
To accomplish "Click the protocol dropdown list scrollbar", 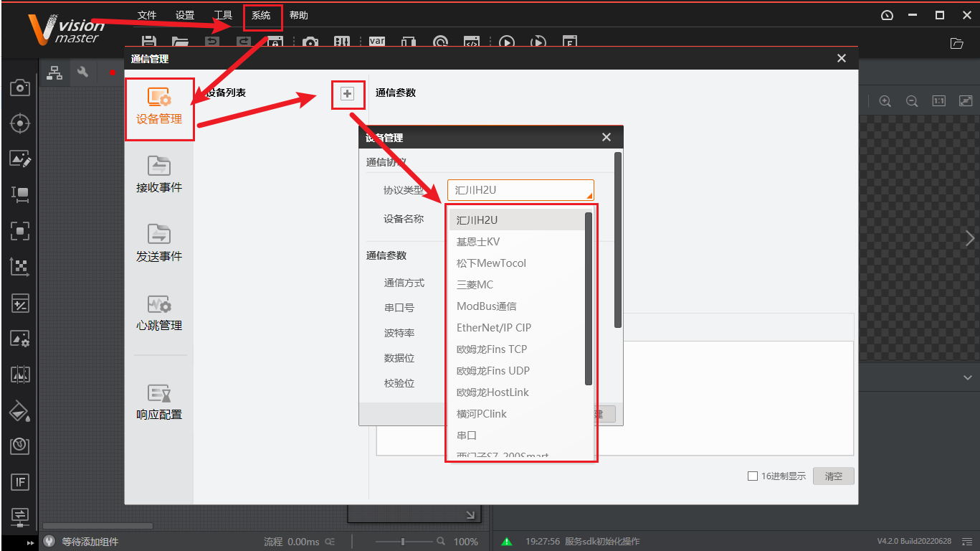I will point(589,298).
